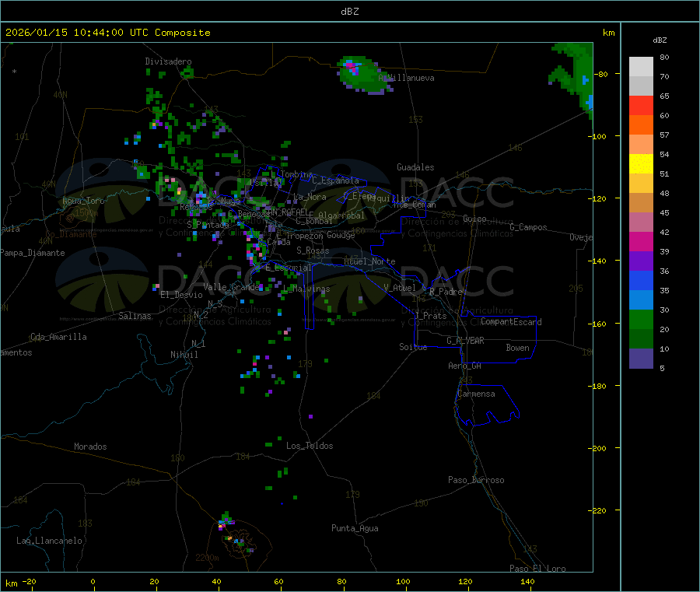Image resolution: width=700 pixels, height=592 pixels.
Task: Click the Aero_GA label
Action: pos(464,366)
